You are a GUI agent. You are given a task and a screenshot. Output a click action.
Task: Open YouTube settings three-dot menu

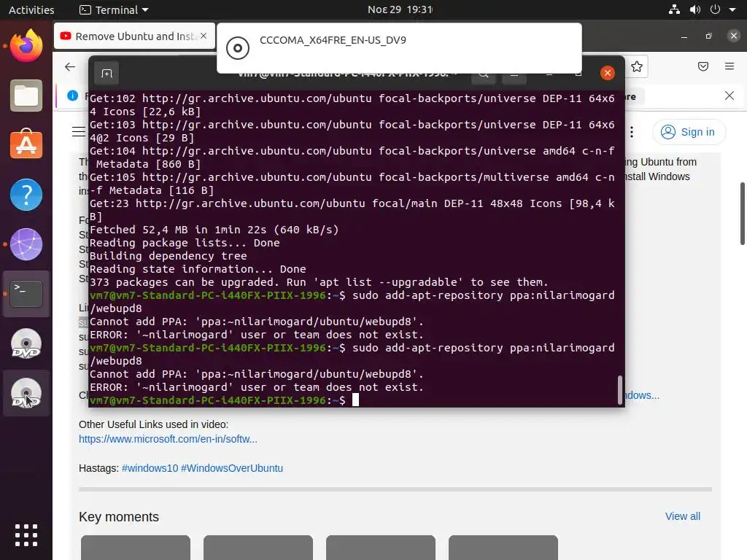click(x=632, y=132)
